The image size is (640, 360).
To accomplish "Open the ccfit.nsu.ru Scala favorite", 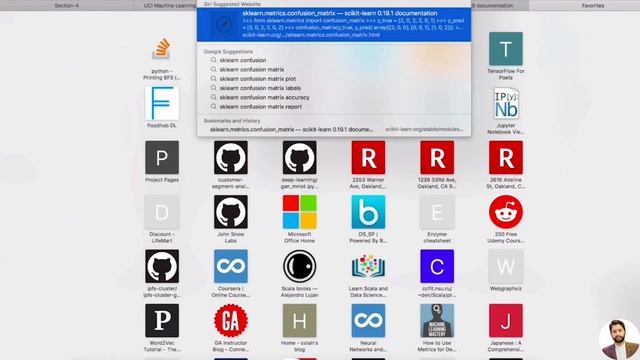I will point(437,266).
